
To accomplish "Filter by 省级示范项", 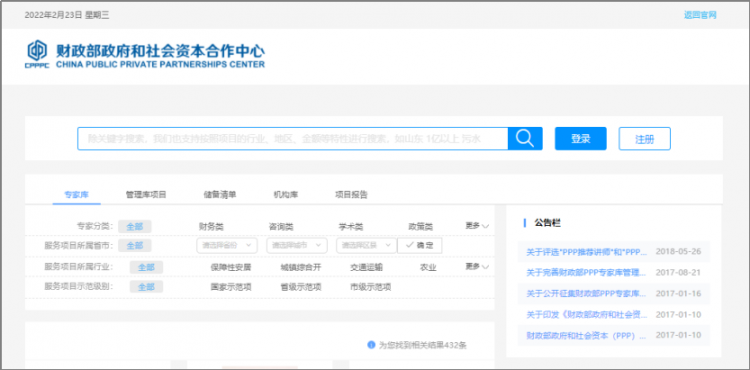I will [x=301, y=287].
